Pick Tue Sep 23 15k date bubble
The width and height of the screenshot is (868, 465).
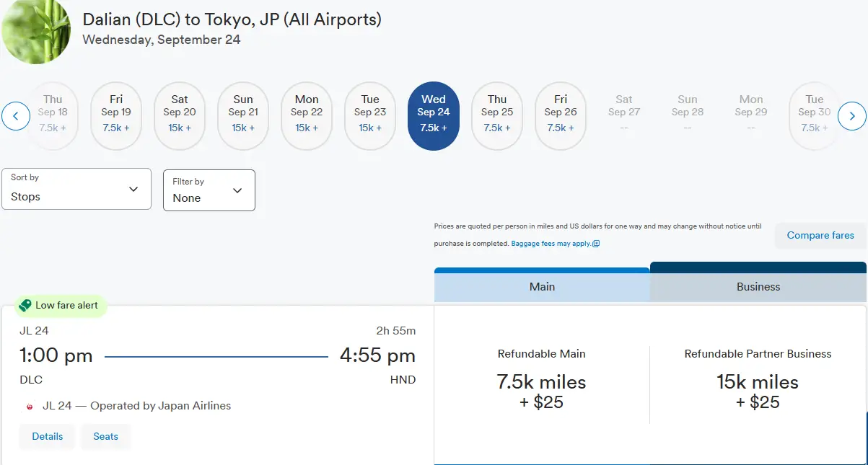pos(370,116)
